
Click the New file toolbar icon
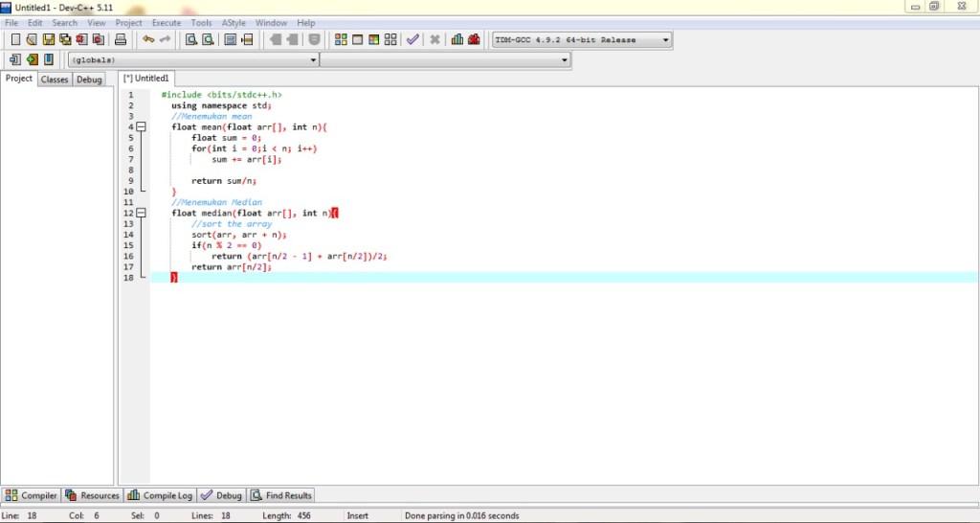[15, 39]
